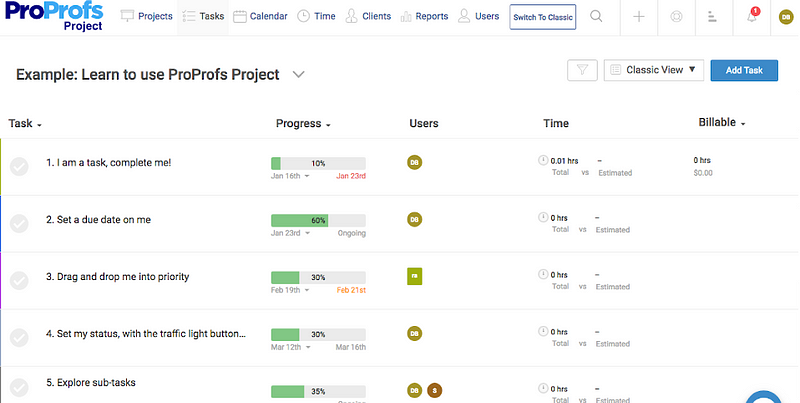Go to the Calendar tab

(260, 17)
